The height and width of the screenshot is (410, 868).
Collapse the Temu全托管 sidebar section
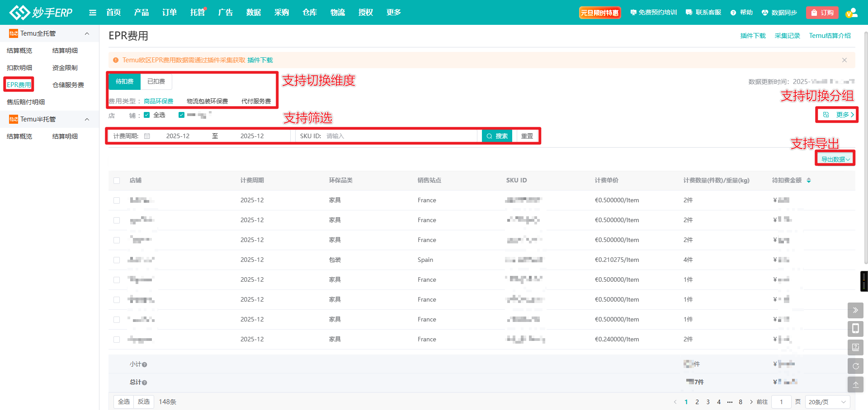pyautogui.click(x=87, y=33)
